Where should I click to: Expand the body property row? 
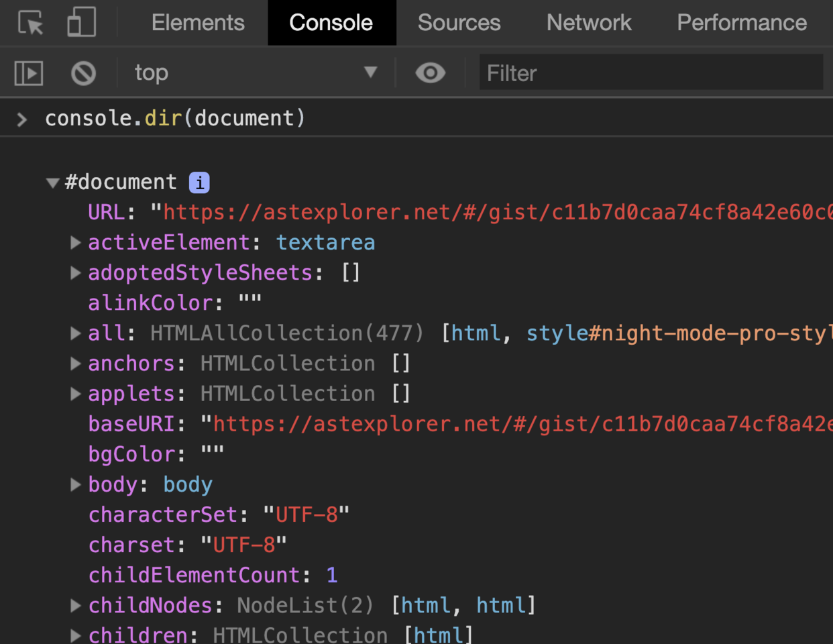click(x=76, y=484)
